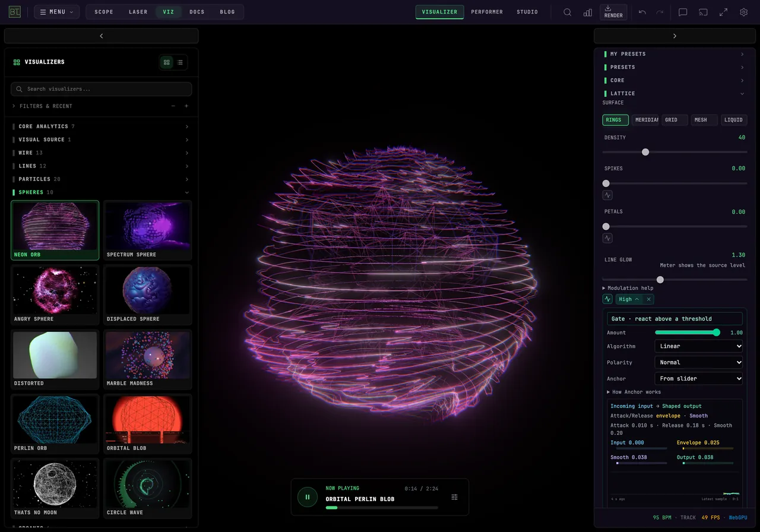
Task: Select the Rings surface option
Action: (x=615, y=120)
